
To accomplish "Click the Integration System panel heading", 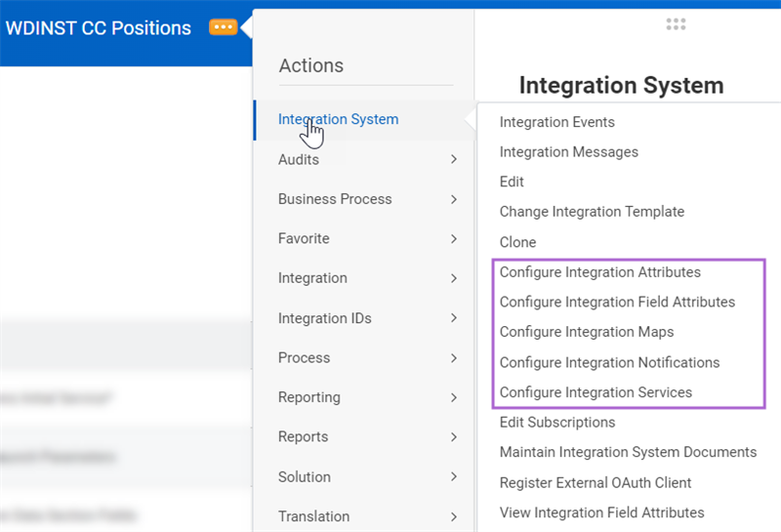I will coord(621,85).
